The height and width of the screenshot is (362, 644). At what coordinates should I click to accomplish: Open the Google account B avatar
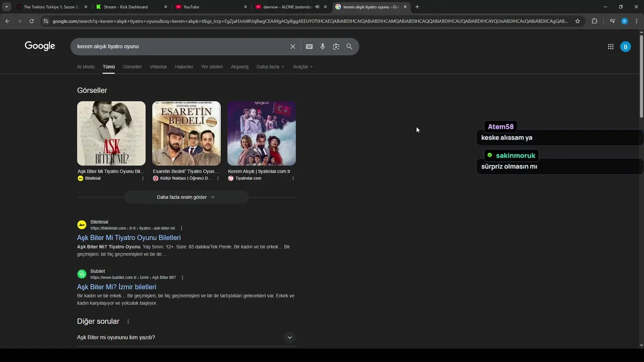[x=625, y=47]
